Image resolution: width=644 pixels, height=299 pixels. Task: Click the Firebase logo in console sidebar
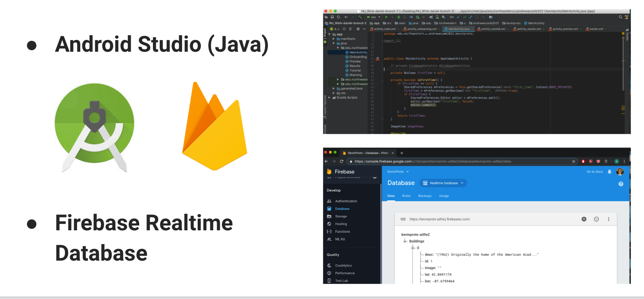(329, 171)
